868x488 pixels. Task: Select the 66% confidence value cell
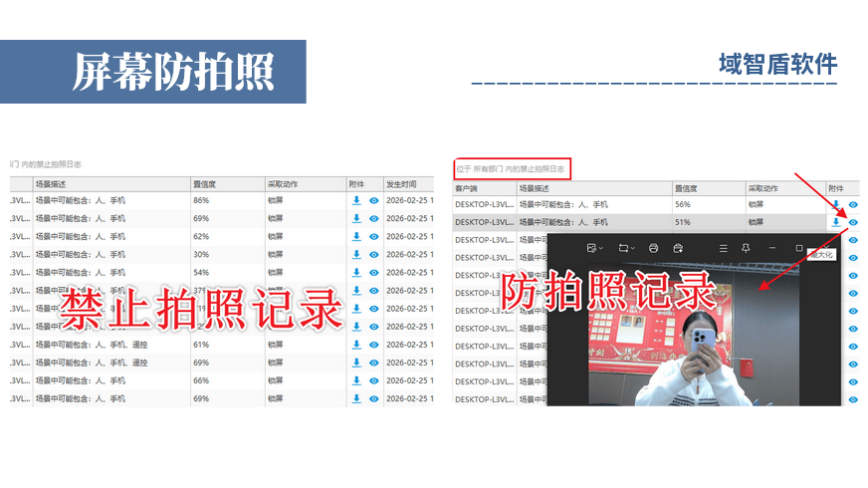click(201, 380)
